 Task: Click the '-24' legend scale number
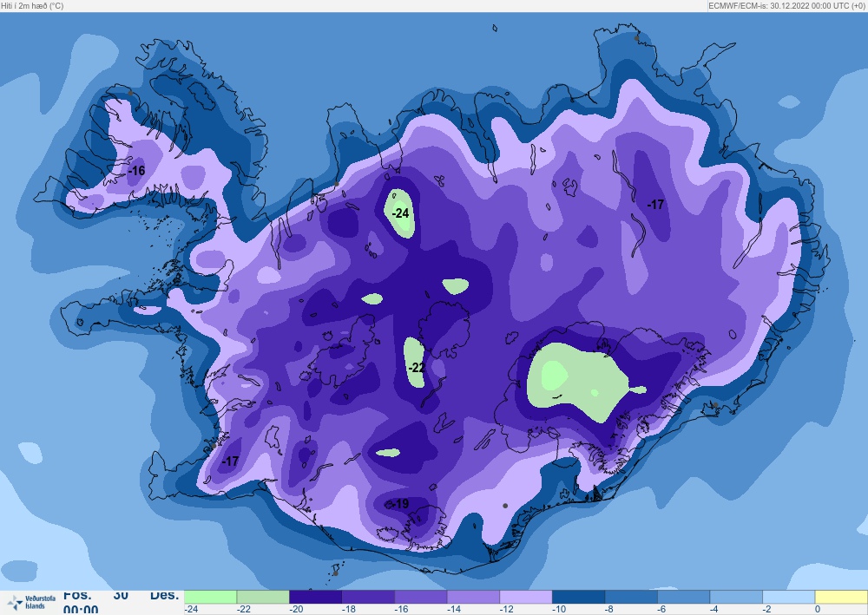pyautogui.click(x=191, y=610)
